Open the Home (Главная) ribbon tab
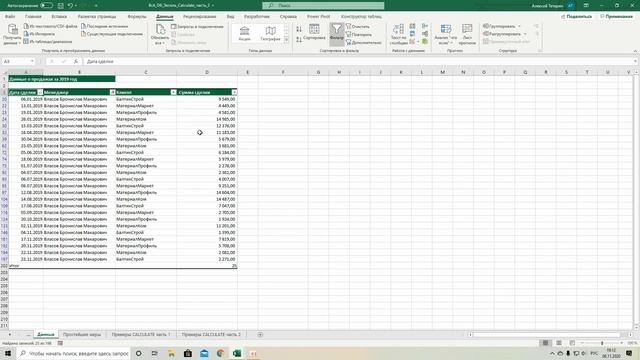 click(33, 17)
